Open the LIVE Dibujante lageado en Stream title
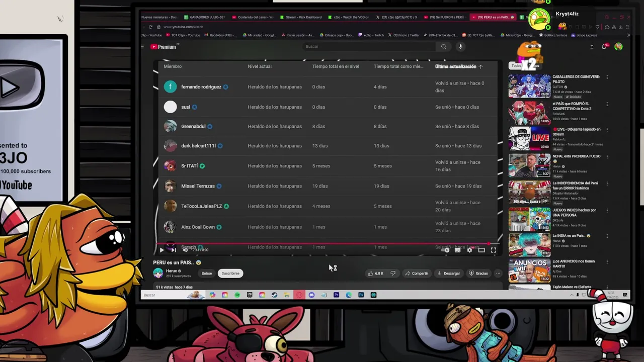 coord(577,132)
